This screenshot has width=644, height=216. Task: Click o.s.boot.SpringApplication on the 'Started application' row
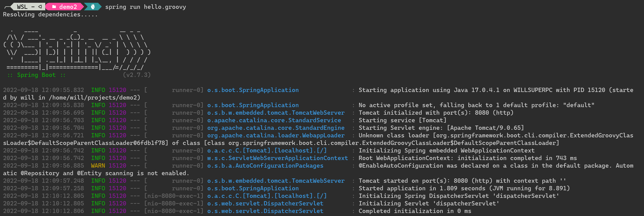pos(253,188)
